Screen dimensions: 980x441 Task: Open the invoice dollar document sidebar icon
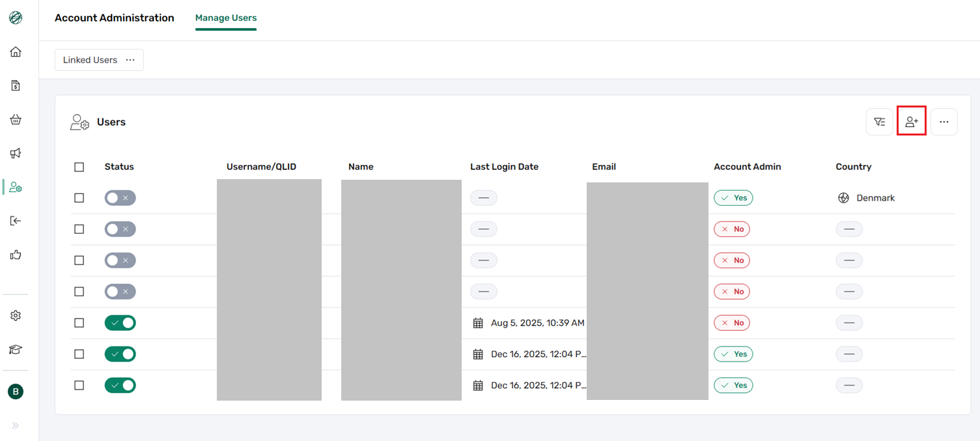click(16, 85)
